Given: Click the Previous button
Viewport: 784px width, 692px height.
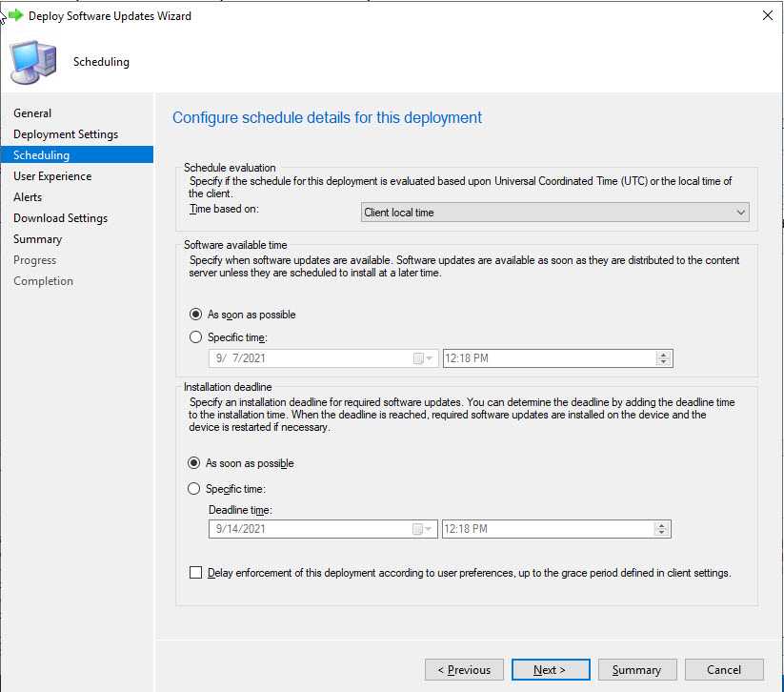Looking at the screenshot, I should pyautogui.click(x=464, y=670).
